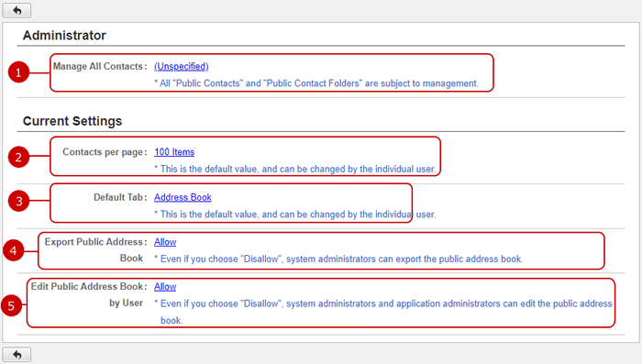The height and width of the screenshot is (364, 642).
Task: Click the Default Tab label
Action: point(120,197)
